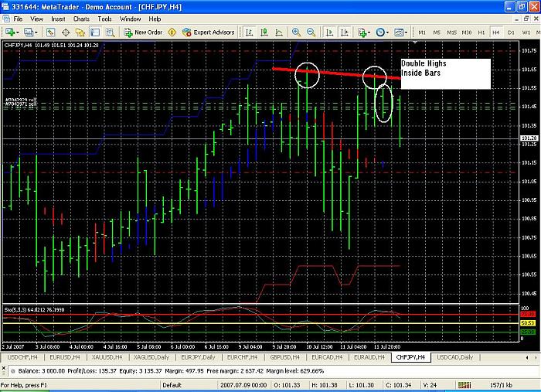Select the M5 timeframe
This screenshot has width=541, height=392.
pyautogui.click(x=437, y=32)
